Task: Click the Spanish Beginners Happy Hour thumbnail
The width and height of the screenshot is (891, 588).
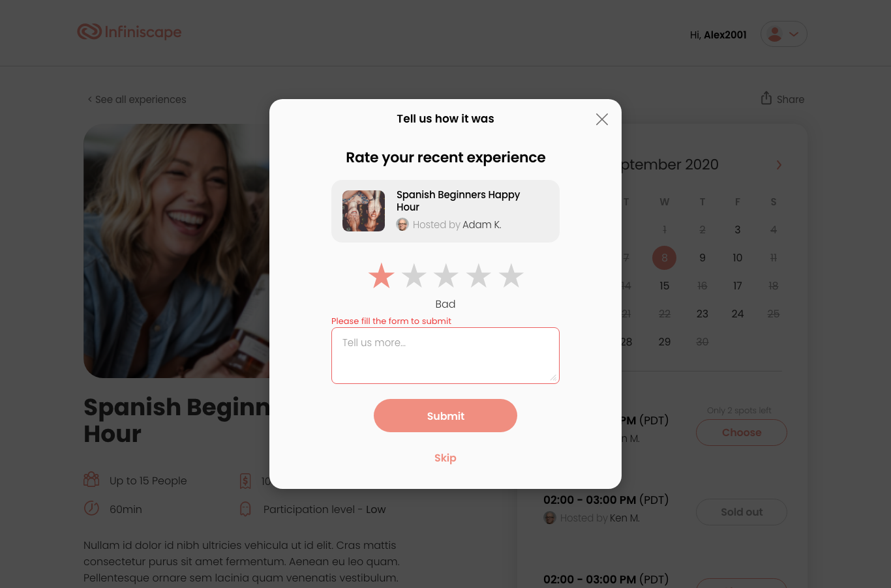Action: [363, 211]
